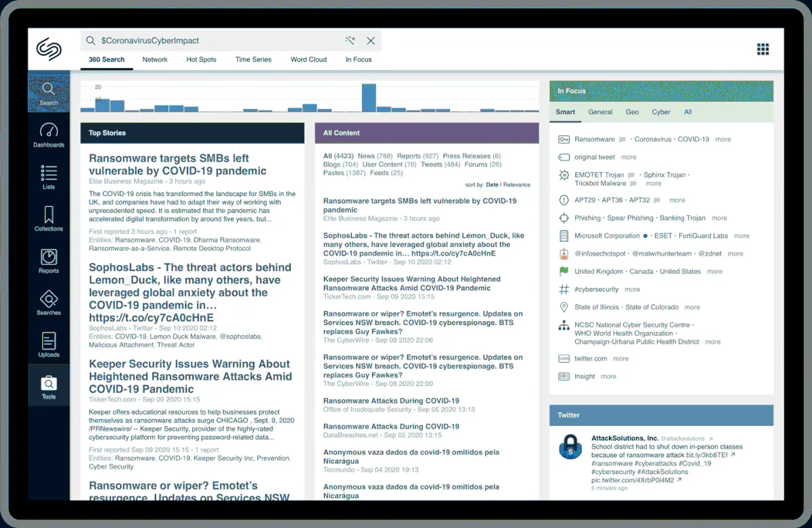Select the Smart tab in In Focus
Screen dimensions: 812x528
point(565,112)
